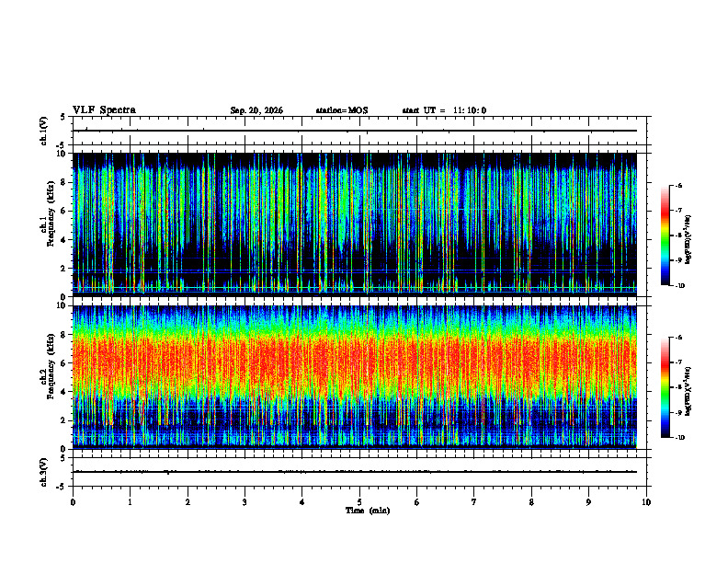Click the red 6 kHz band in ch.2 spectrogram
This screenshot has height=563, width=728.
pos(354,362)
